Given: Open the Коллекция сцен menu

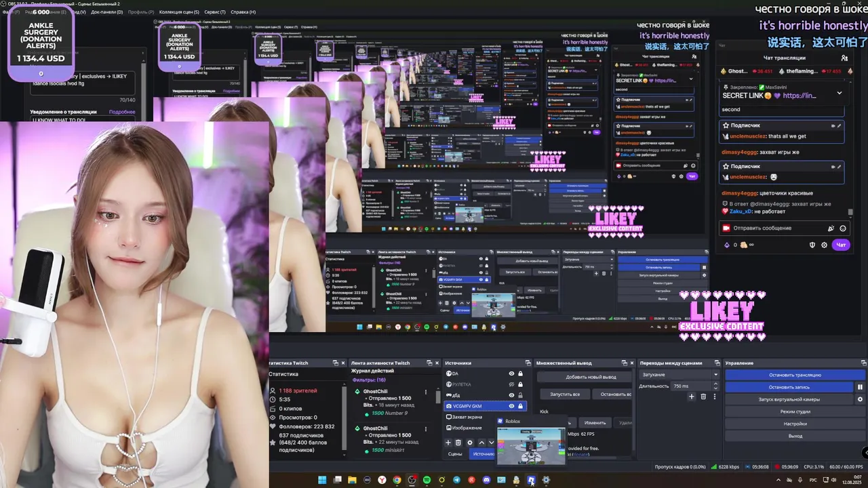Looking at the screenshot, I should point(179,12).
